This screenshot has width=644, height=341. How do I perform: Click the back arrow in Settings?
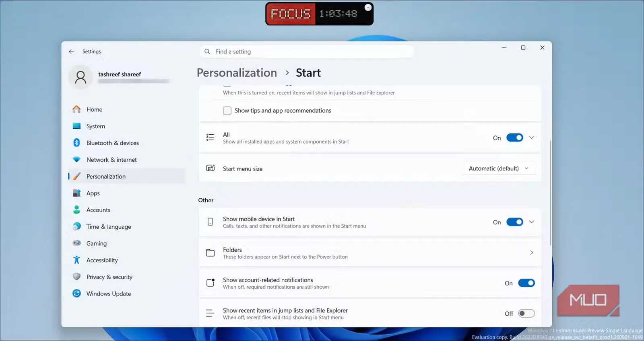point(71,51)
